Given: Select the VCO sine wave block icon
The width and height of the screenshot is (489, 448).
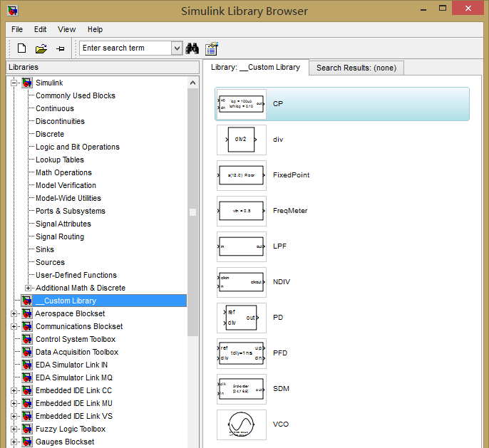Looking at the screenshot, I should click(x=242, y=424).
